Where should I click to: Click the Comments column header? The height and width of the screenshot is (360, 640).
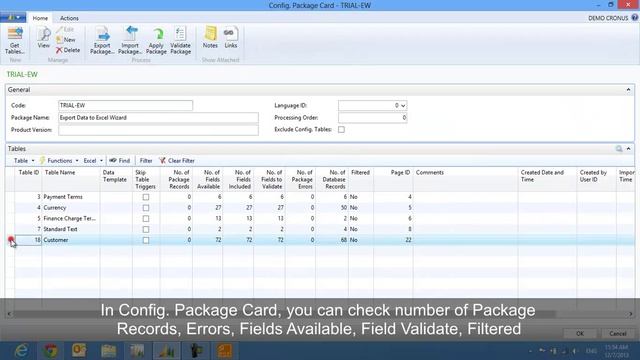tap(465, 179)
